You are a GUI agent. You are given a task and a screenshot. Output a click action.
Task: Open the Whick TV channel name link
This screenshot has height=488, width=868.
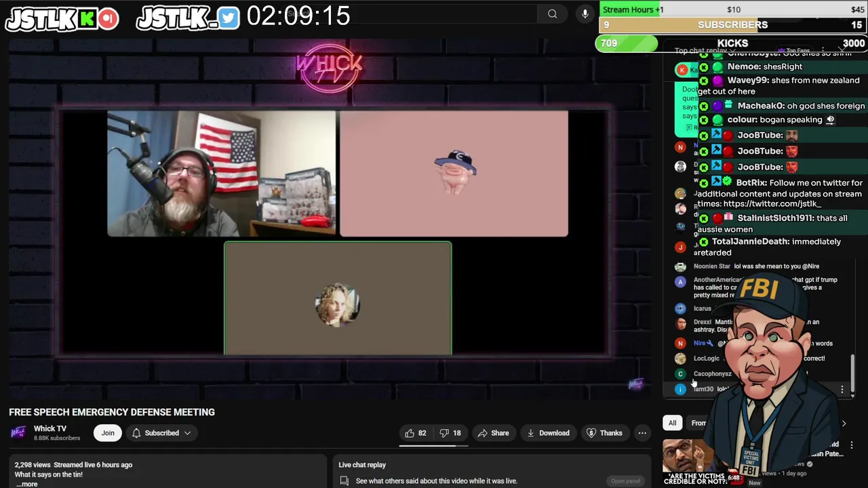50,428
